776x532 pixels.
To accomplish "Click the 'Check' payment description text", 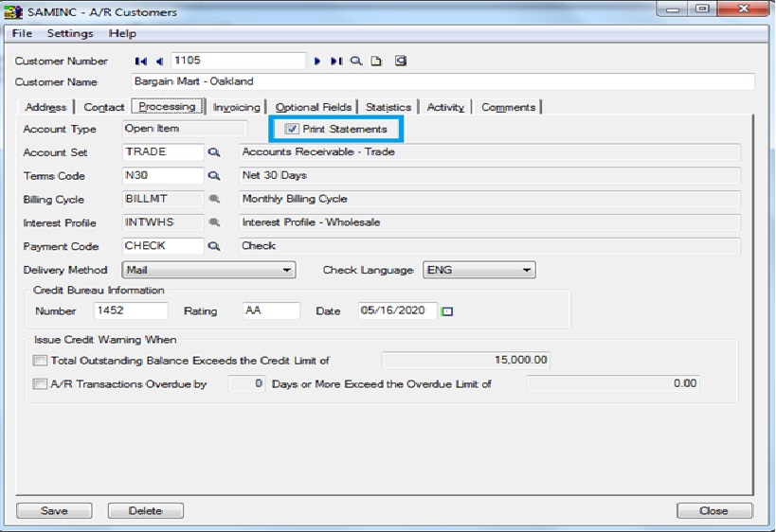I will [259, 246].
